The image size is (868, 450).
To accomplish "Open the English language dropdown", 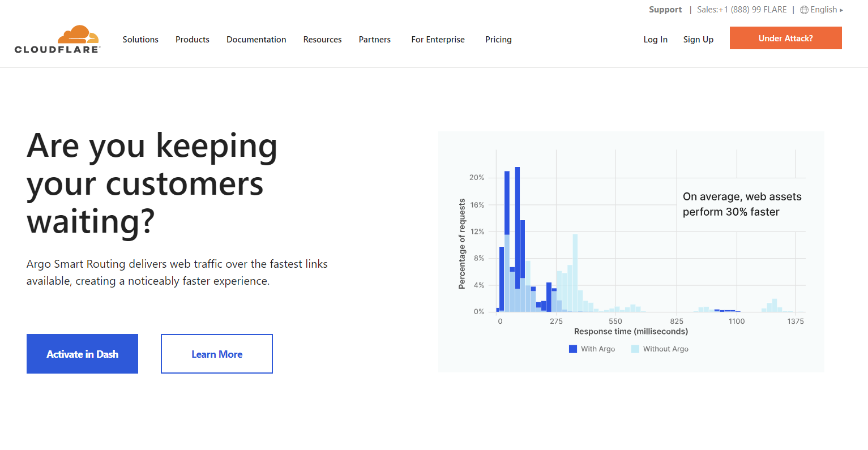I will pyautogui.click(x=826, y=10).
